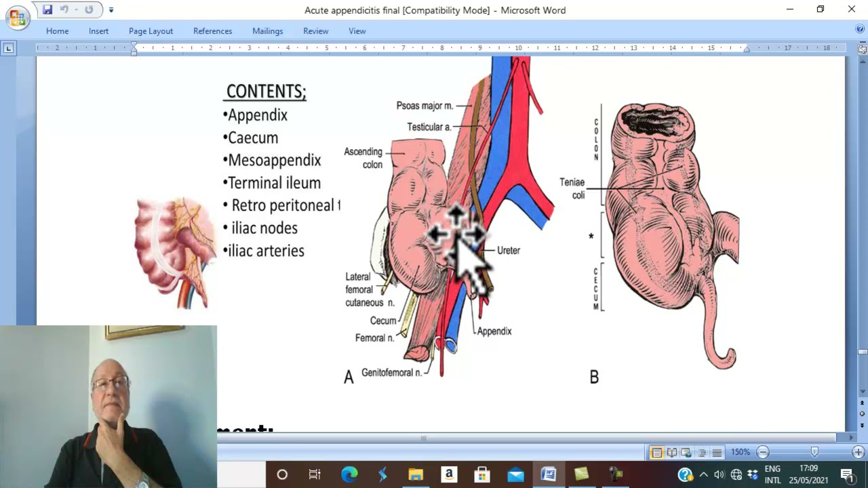Switch to the Home ribbon tab

point(57,31)
